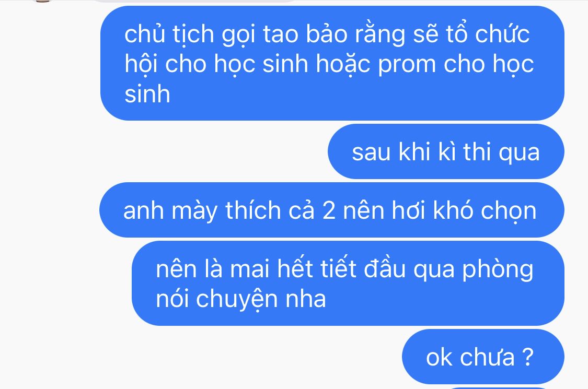Click the number "2" in the third message
This screenshot has height=389, width=588.
[329, 210]
